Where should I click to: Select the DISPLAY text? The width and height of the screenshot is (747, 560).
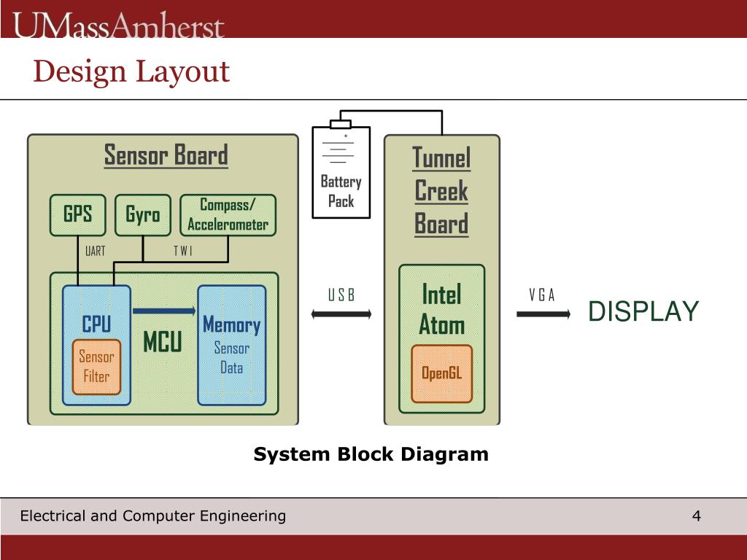(x=643, y=311)
